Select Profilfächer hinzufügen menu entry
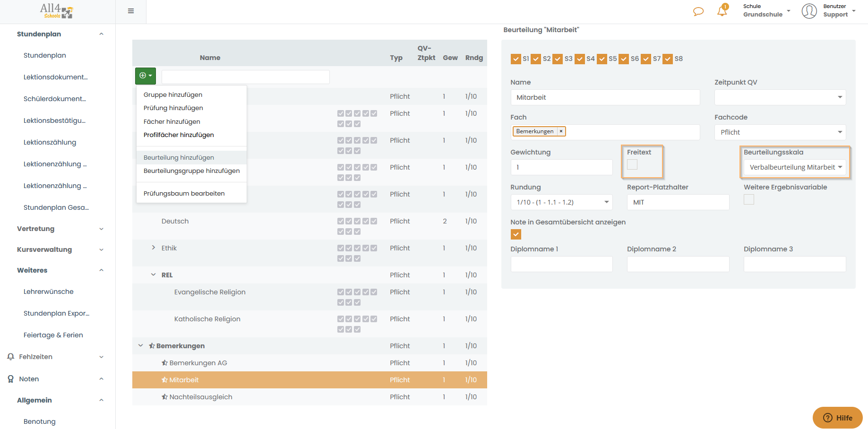The width and height of the screenshot is (868, 429). pos(191,135)
